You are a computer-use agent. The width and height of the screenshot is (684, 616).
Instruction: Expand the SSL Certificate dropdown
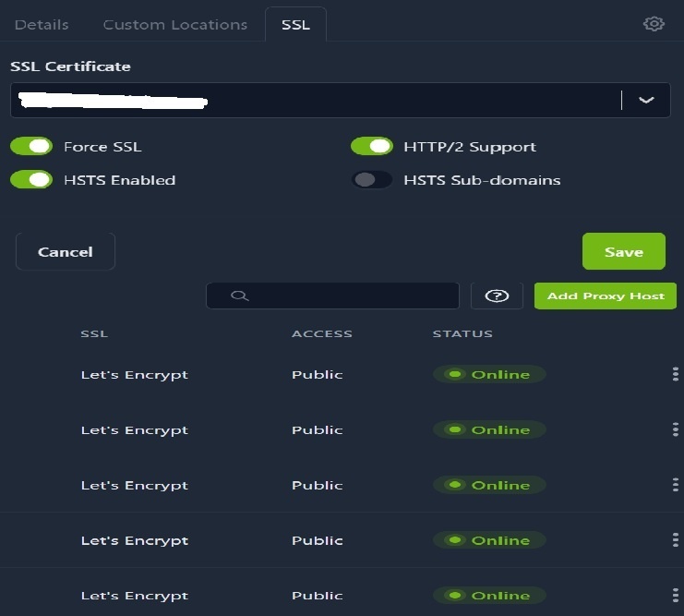(x=646, y=100)
